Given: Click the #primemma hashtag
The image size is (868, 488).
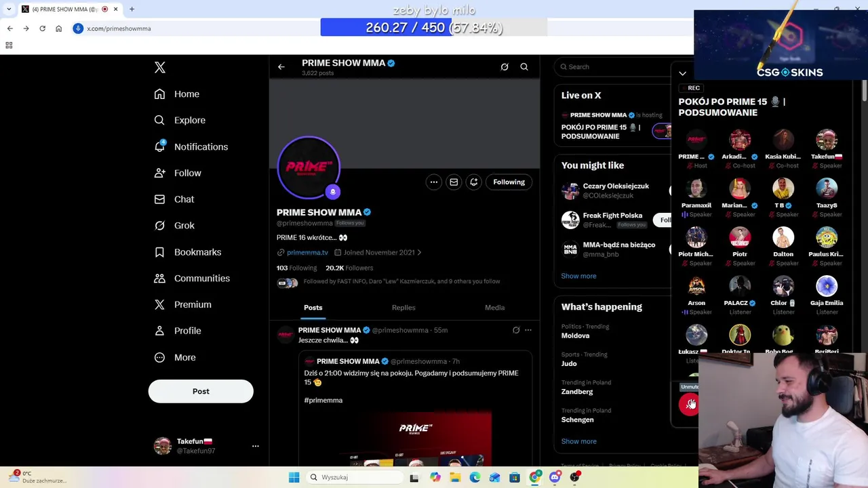Looking at the screenshot, I should [x=323, y=401].
